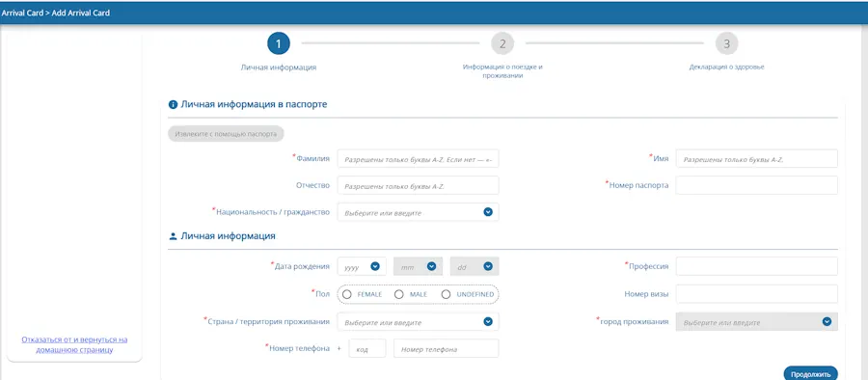The width and height of the screenshot is (868, 380).
Task: Click the Извлеките с помощью паспорта button
Action: (226, 134)
